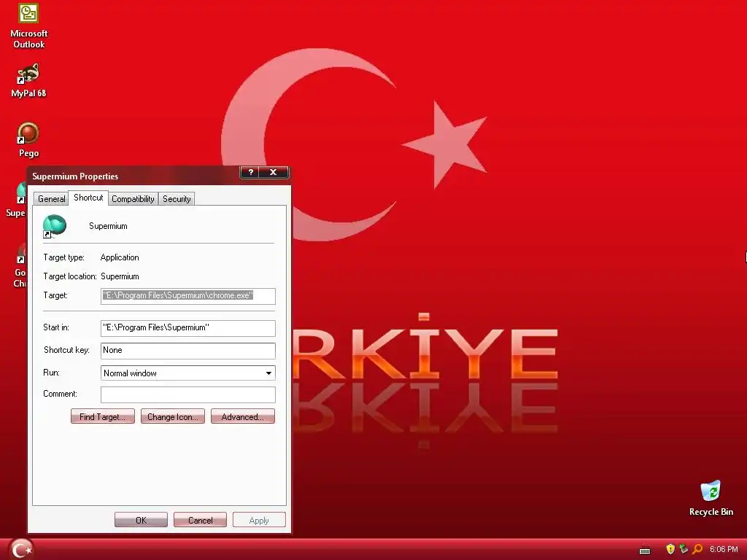The image size is (747, 560).
Task: Click the 'Application' target type value
Action: click(120, 257)
